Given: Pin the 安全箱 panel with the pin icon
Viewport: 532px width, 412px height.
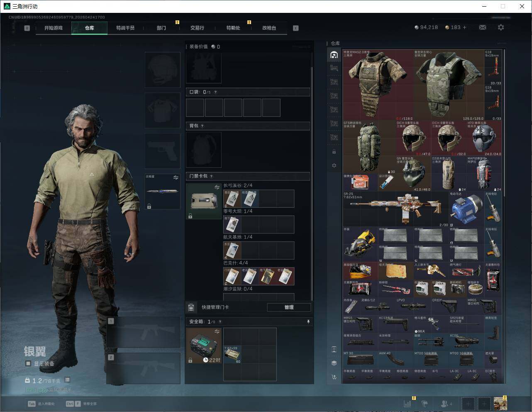Looking at the screenshot, I should pyautogui.click(x=308, y=322).
